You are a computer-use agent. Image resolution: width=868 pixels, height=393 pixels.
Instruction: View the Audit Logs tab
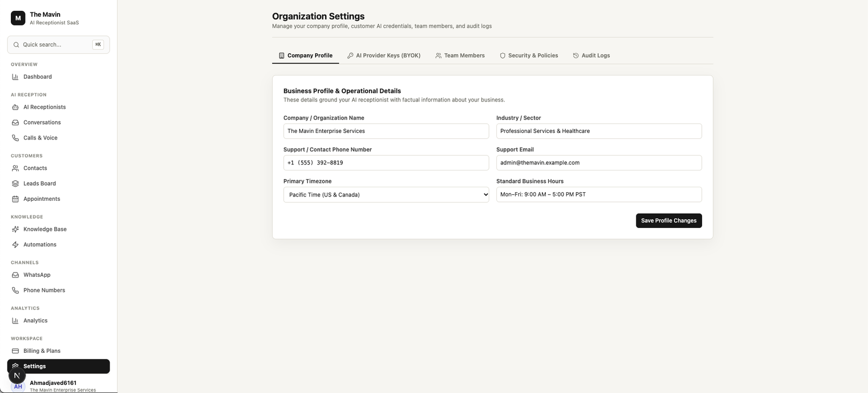[x=591, y=55]
